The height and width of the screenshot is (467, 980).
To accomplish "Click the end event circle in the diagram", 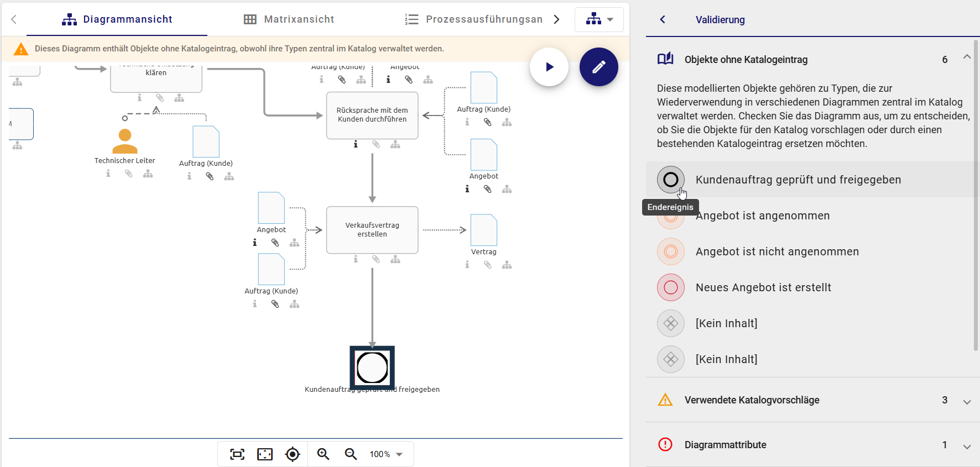I will point(372,368).
